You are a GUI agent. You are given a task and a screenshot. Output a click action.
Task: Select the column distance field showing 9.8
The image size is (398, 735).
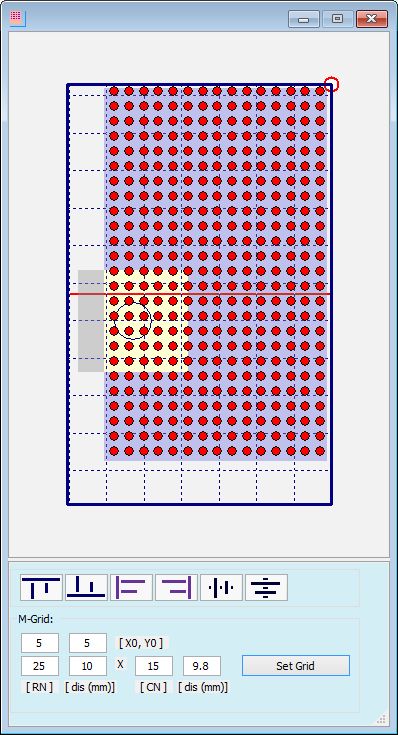(202, 666)
